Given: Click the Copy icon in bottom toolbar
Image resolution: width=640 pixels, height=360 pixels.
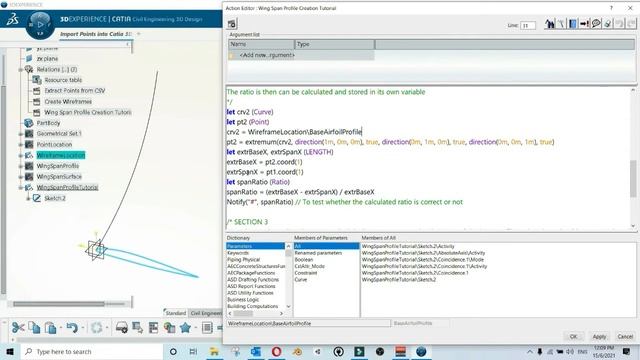Looking at the screenshot, I should pos(34,327).
